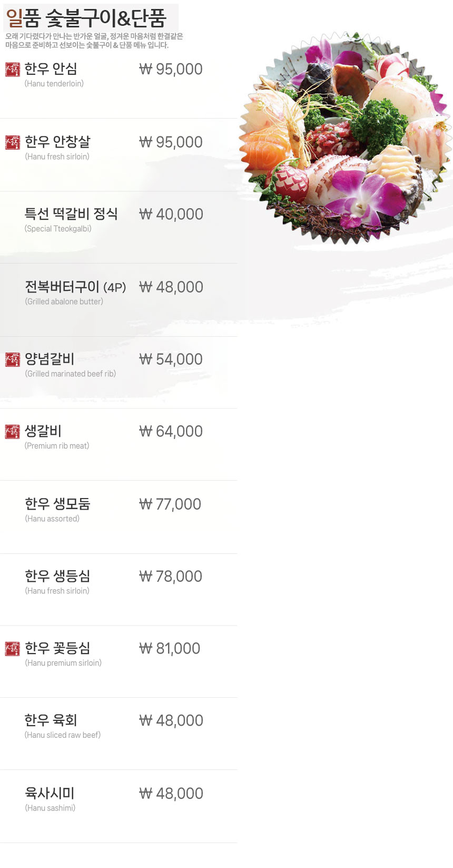Click the 한우 생모둠 item name
453x868 pixels.
pos(57,504)
